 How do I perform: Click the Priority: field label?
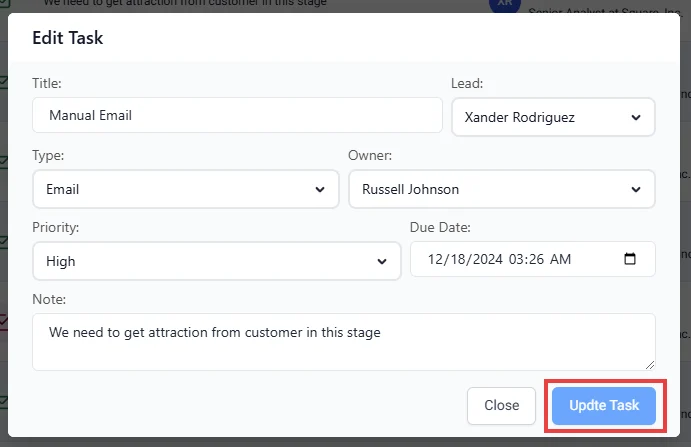pos(56,227)
